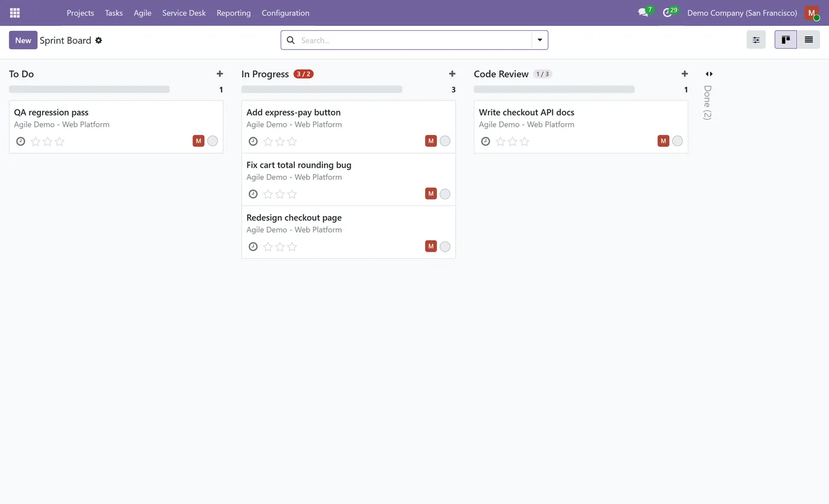
Task: Set third priority star on Fix cart total rounding bug
Action: [292, 194]
